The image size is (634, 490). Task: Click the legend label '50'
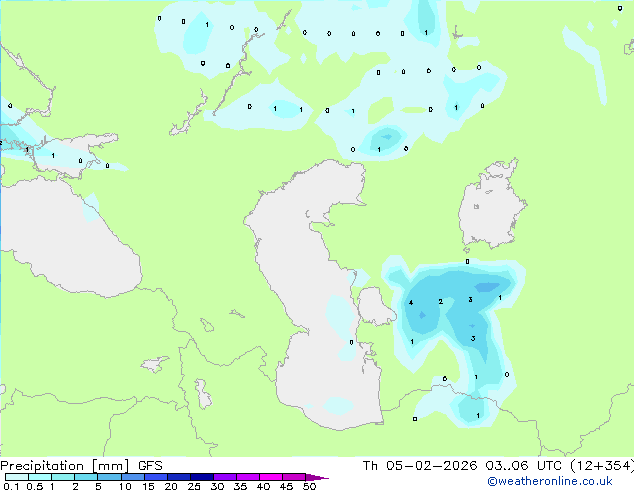point(309,486)
